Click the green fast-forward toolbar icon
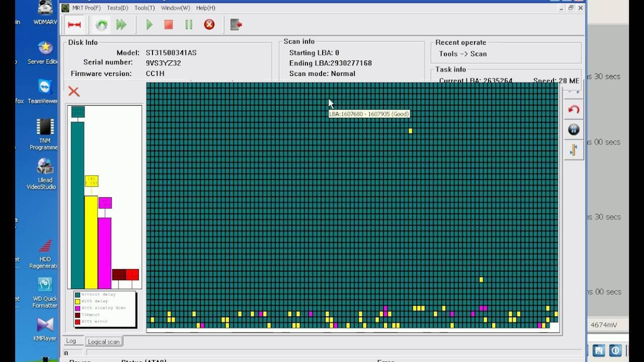The width and height of the screenshot is (644, 362). click(x=121, y=25)
